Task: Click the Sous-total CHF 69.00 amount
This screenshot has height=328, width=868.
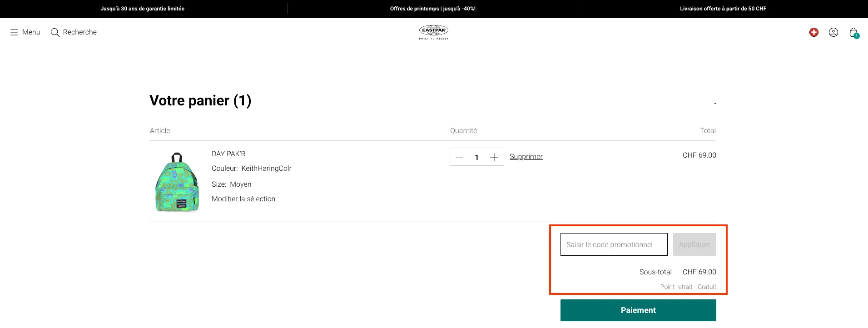Action: (699, 272)
